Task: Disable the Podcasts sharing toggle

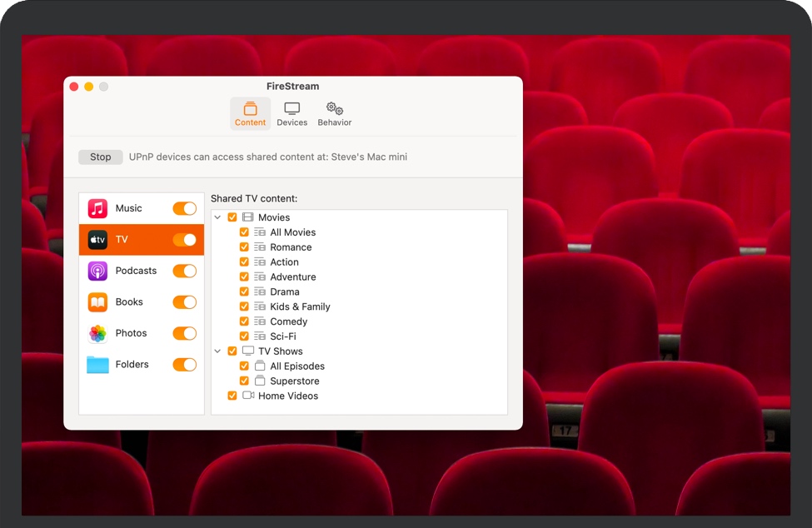Action: [x=184, y=271]
